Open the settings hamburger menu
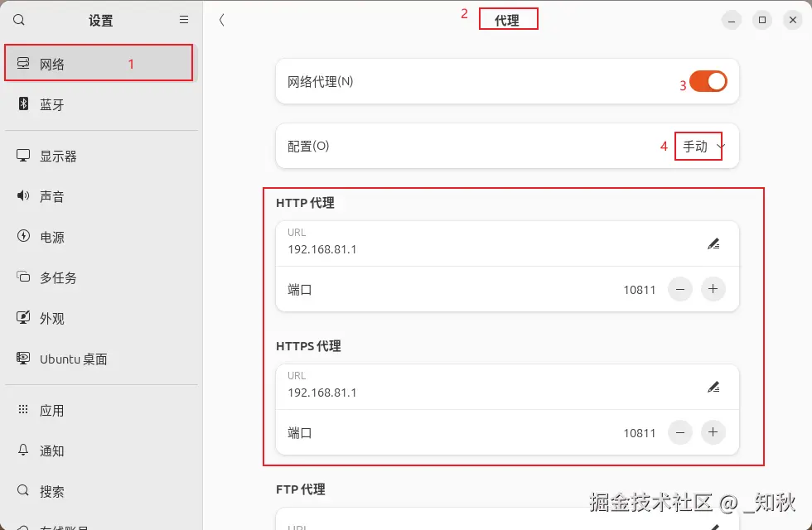Viewport: 812px width, 530px height. tap(184, 20)
